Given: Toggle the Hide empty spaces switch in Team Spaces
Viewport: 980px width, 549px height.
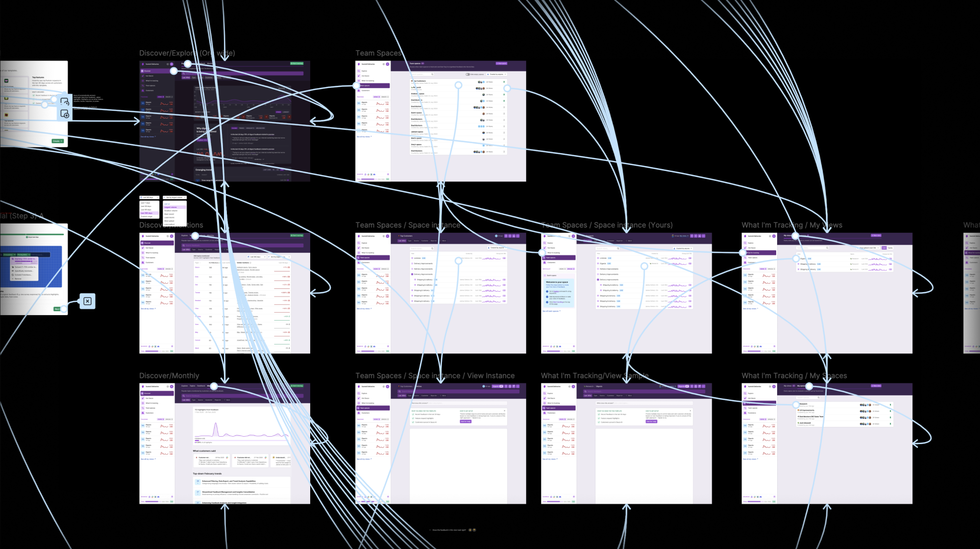Looking at the screenshot, I should pos(468,75).
